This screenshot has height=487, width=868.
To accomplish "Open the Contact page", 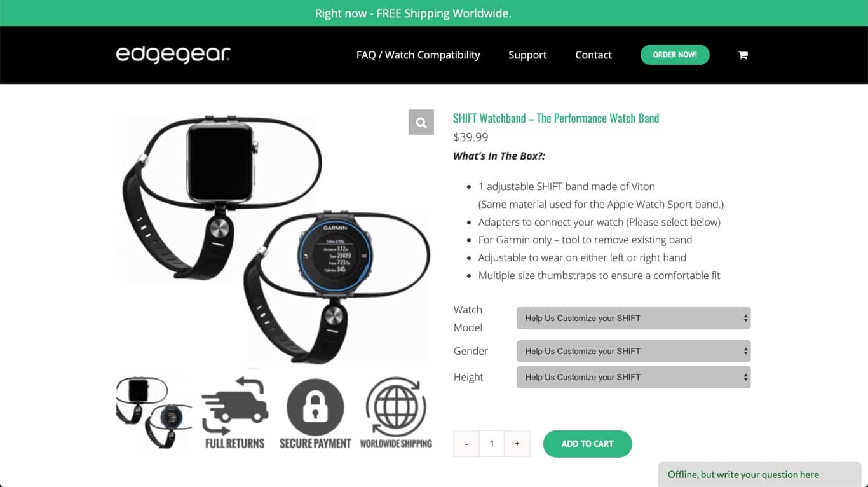I will (x=593, y=55).
